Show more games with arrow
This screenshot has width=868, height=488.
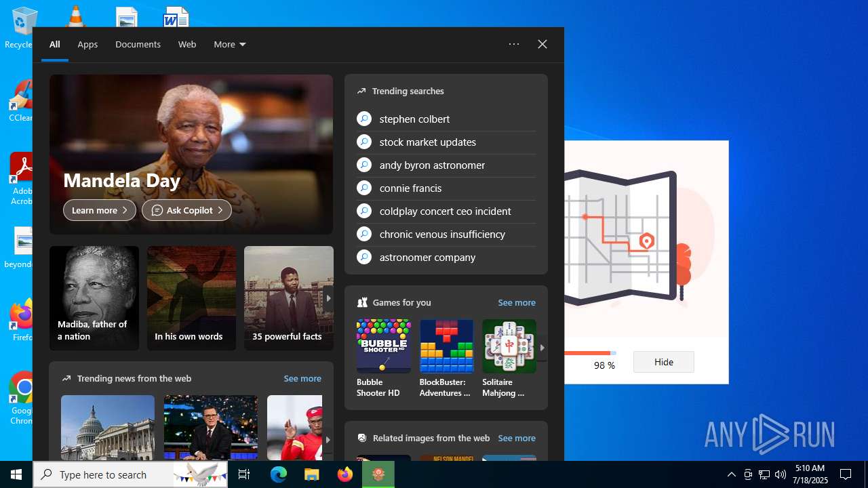[x=542, y=348]
